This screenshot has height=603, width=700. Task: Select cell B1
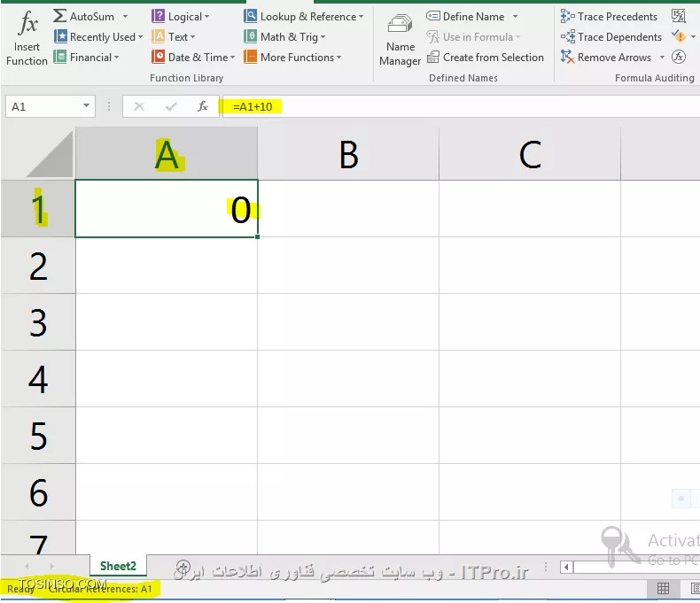(348, 209)
